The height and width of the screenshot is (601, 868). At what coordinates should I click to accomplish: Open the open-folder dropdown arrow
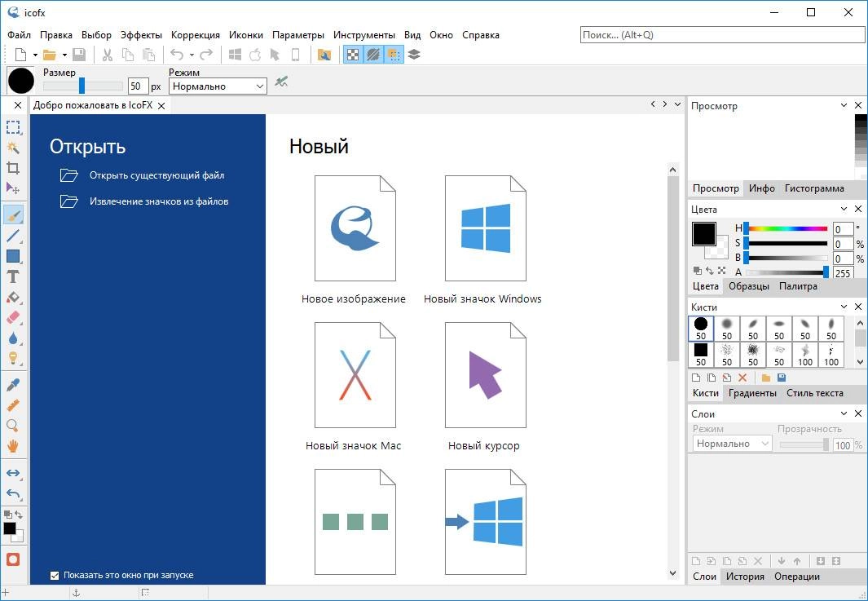pyautogui.click(x=64, y=55)
